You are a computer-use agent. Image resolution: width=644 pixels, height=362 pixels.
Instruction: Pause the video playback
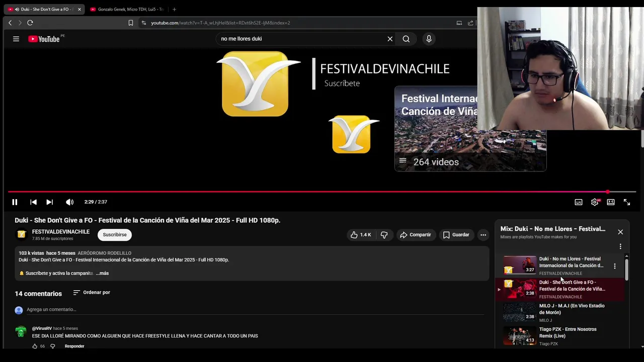click(x=15, y=202)
